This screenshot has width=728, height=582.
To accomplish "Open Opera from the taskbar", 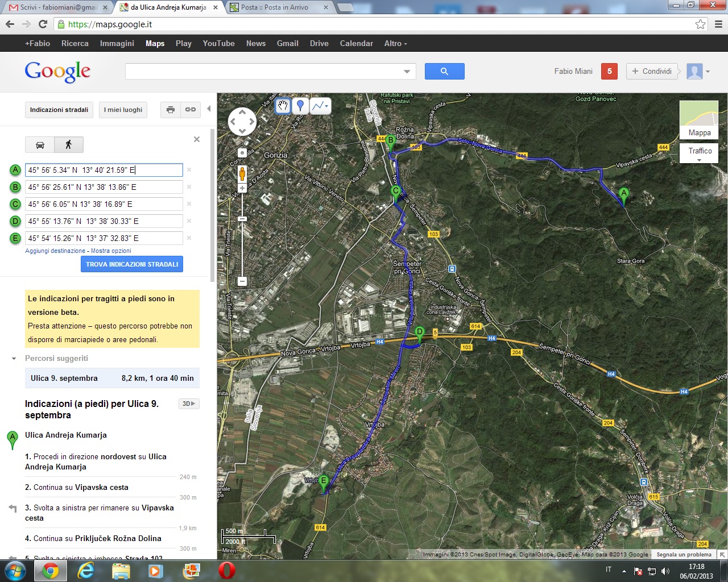I will [227, 571].
